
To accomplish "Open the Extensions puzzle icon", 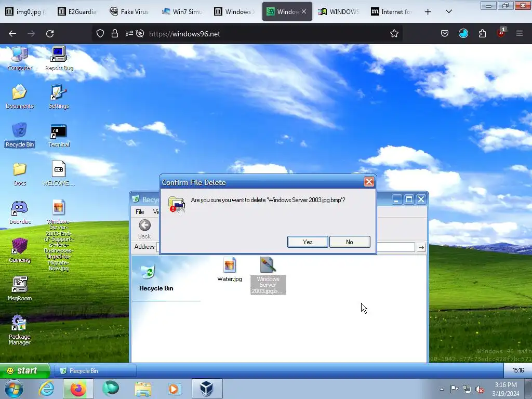I will point(482,34).
